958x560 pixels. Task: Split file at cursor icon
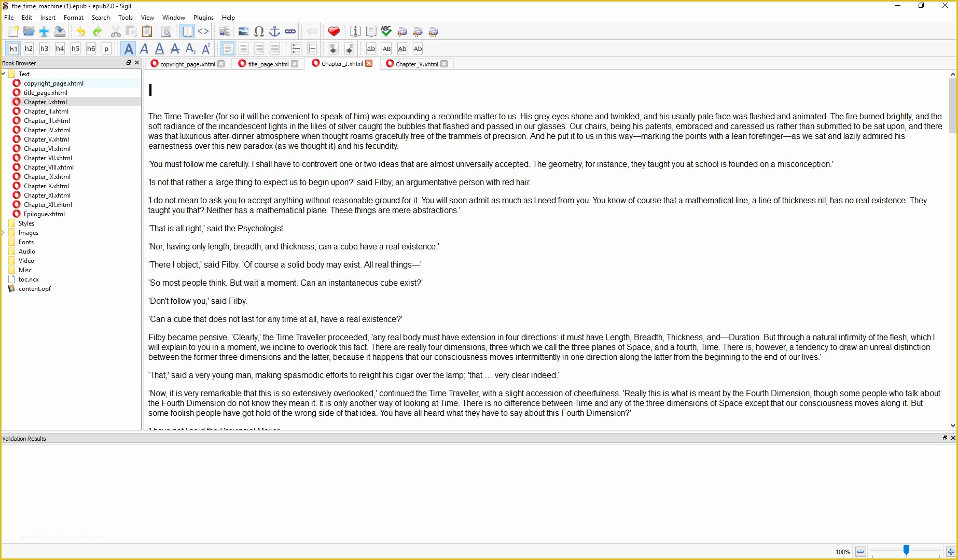(x=225, y=32)
